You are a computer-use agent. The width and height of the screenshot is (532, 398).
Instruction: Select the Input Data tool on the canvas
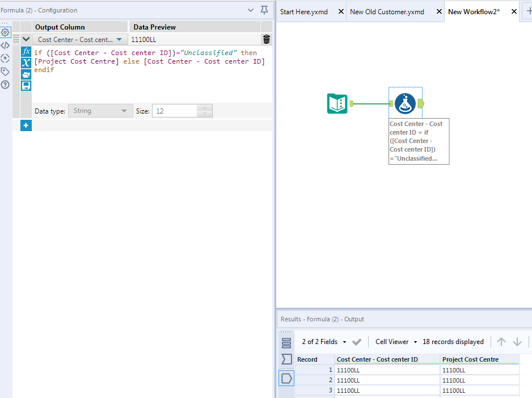point(337,104)
